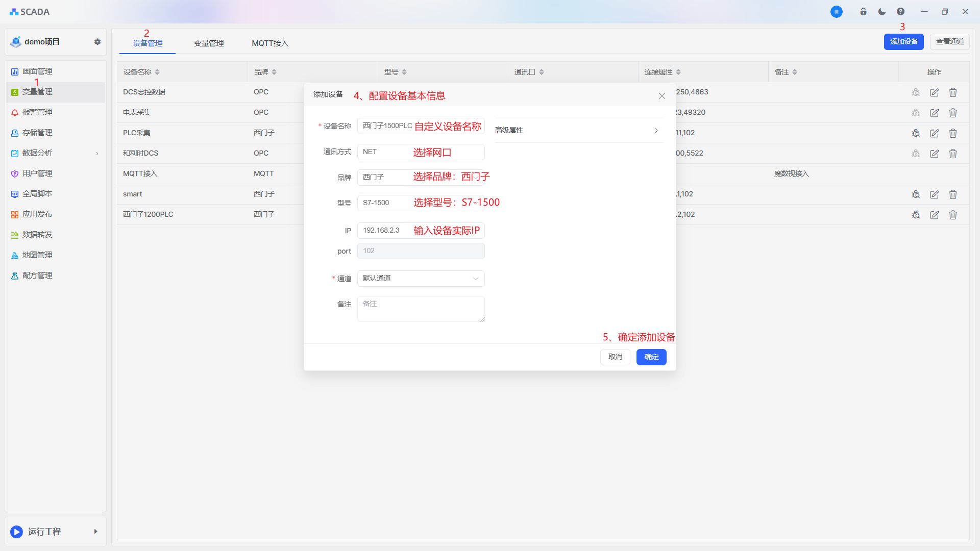Open the help question mark icon
980x551 pixels.
click(x=900, y=12)
